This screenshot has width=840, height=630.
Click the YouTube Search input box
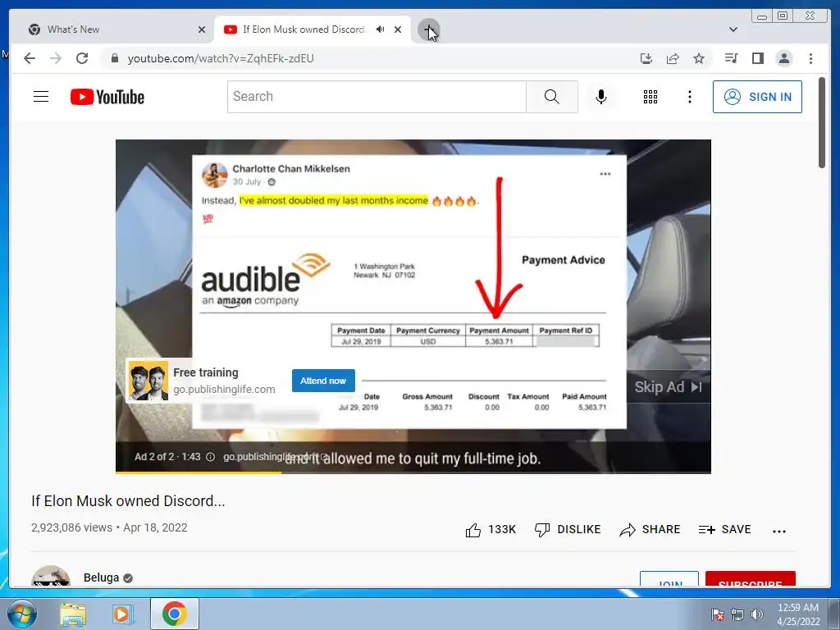pyautogui.click(x=377, y=97)
